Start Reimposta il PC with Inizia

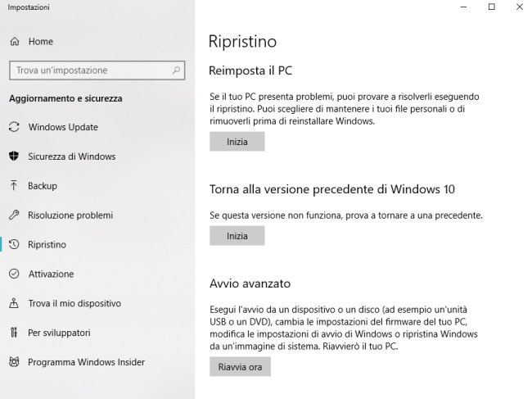click(x=237, y=142)
